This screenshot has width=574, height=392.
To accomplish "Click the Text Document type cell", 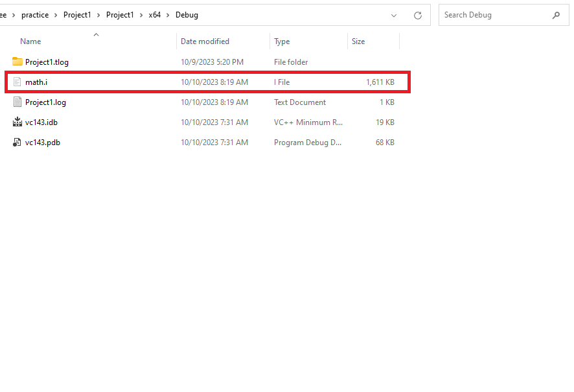I will tap(300, 102).
